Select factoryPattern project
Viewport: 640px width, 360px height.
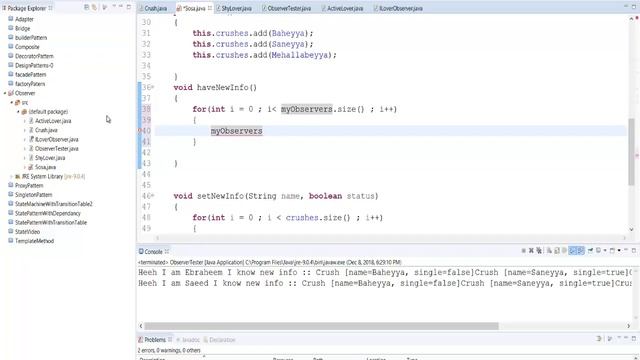click(30, 84)
